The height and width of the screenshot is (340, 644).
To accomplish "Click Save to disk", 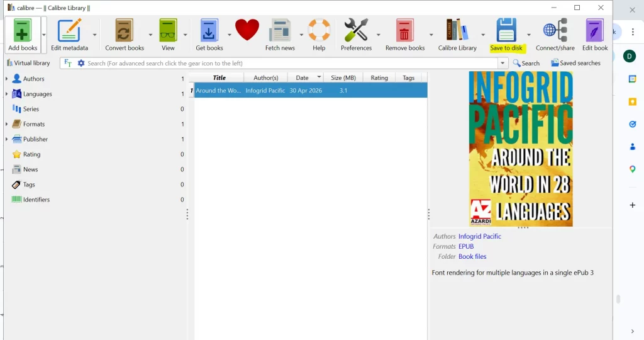I will (x=506, y=35).
